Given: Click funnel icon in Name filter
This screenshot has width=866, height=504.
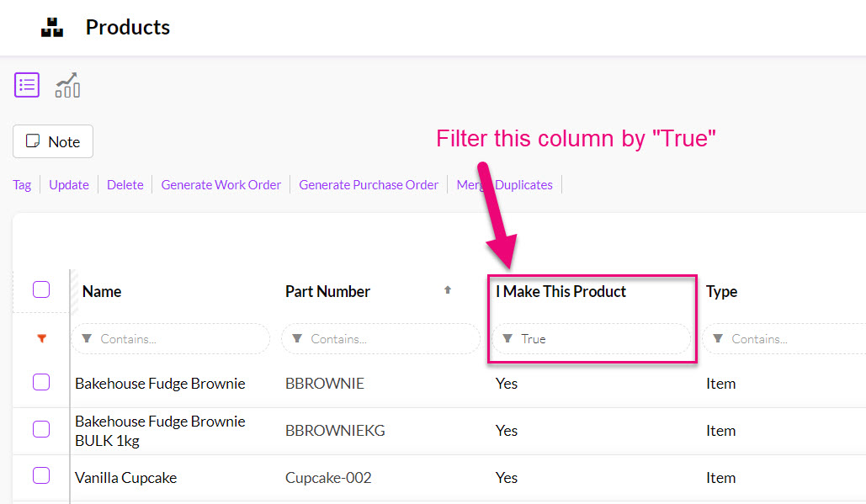Looking at the screenshot, I should [x=87, y=339].
